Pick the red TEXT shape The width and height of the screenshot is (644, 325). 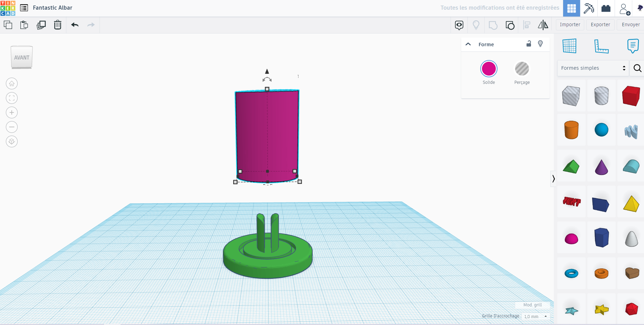click(x=572, y=201)
